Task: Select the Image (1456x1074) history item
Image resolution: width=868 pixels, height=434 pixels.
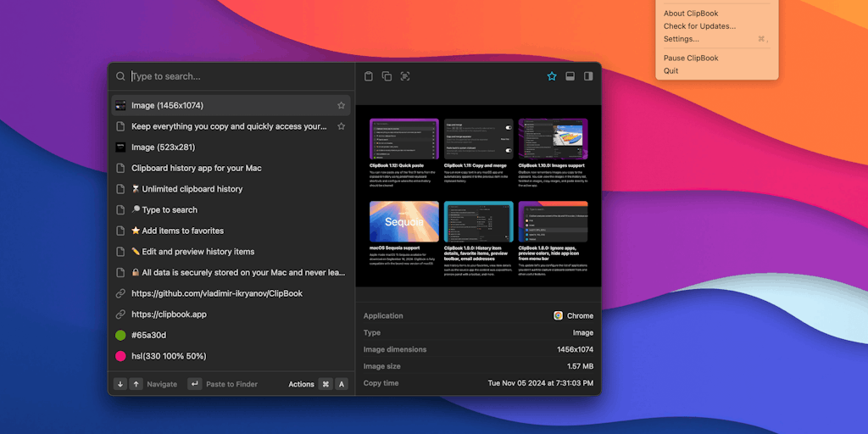Action: pyautogui.click(x=231, y=105)
